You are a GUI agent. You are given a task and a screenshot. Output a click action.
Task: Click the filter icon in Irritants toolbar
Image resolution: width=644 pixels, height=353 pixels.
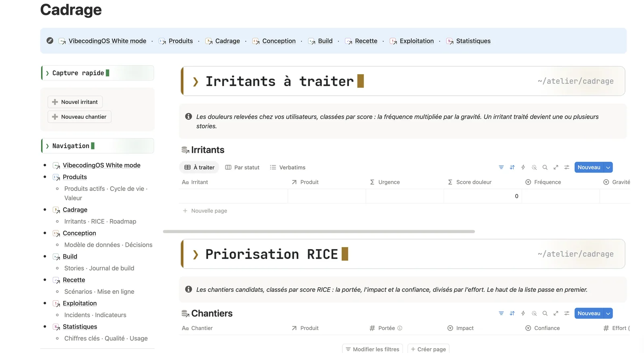501,167
